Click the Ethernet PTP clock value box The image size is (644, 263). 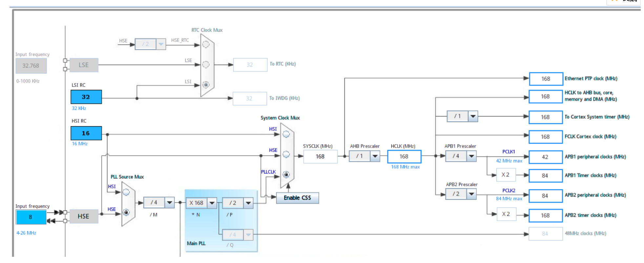click(x=546, y=79)
